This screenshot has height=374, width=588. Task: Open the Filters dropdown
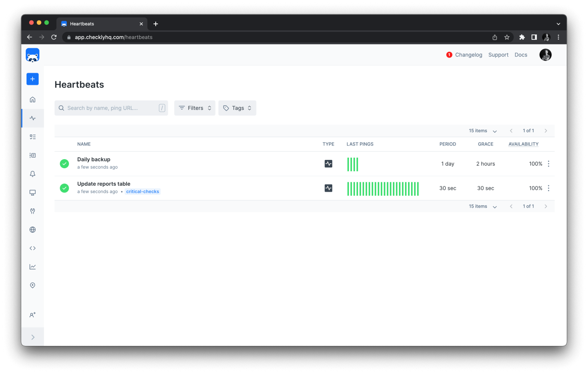click(195, 108)
